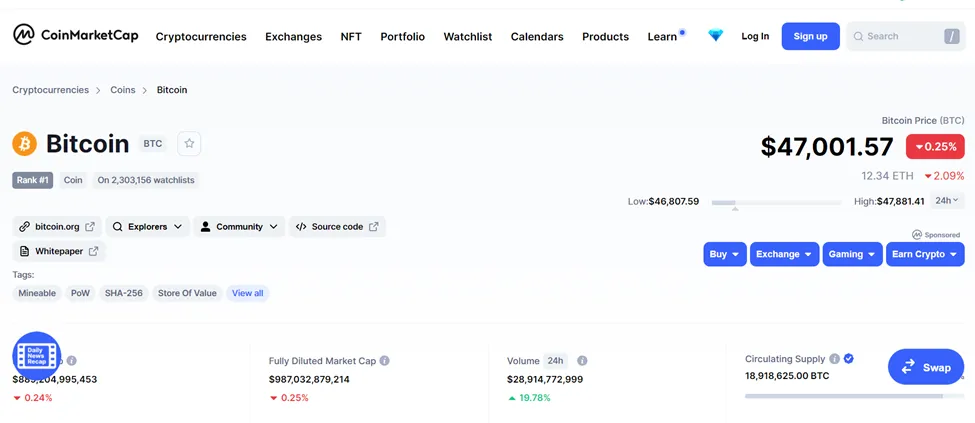Image resolution: width=975 pixels, height=423 pixels.
Task: Click the info icon beside the Market Cap label
Action: pos(72,361)
